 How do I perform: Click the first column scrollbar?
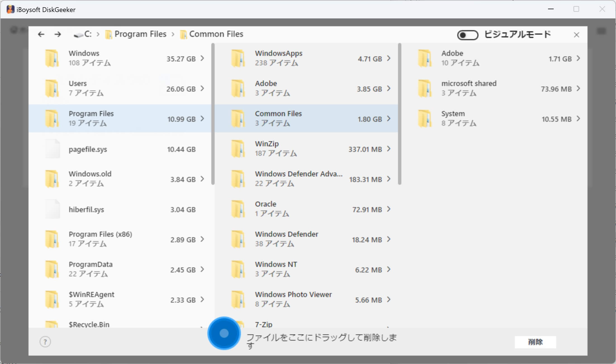click(213, 114)
